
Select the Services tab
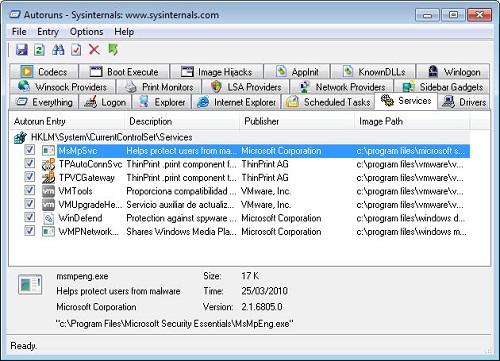click(406, 101)
